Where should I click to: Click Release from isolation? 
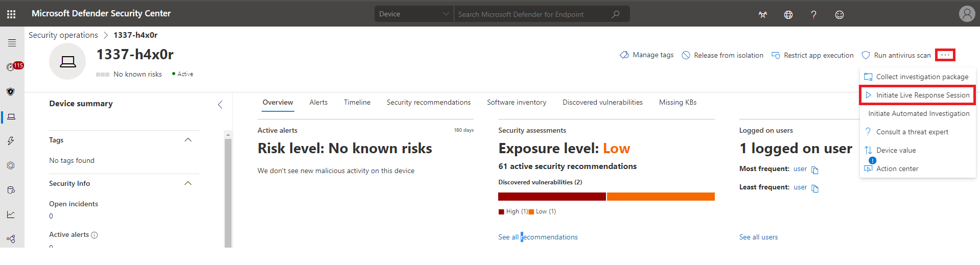point(722,55)
